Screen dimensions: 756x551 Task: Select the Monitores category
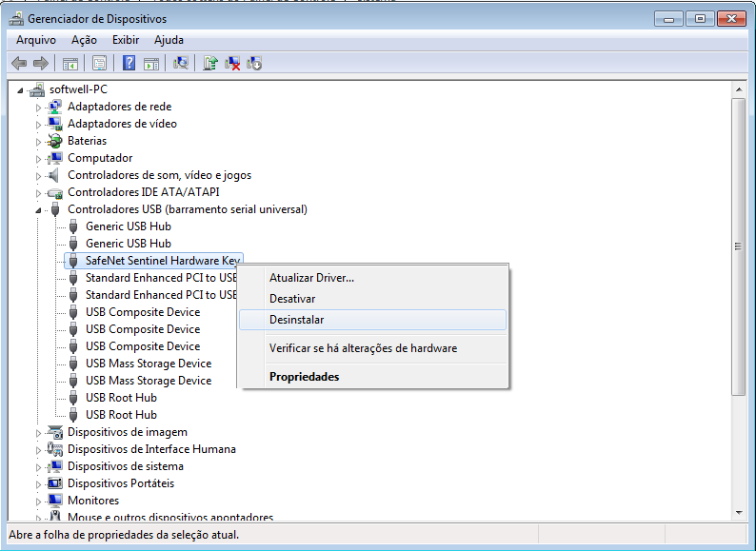(x=93, y=501)
